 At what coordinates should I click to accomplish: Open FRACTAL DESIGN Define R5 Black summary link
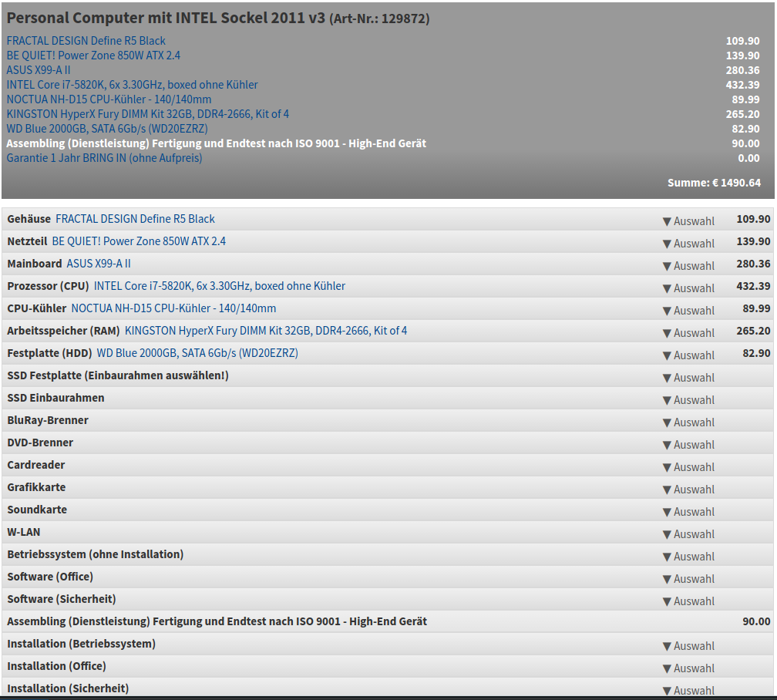pos(86,41)
